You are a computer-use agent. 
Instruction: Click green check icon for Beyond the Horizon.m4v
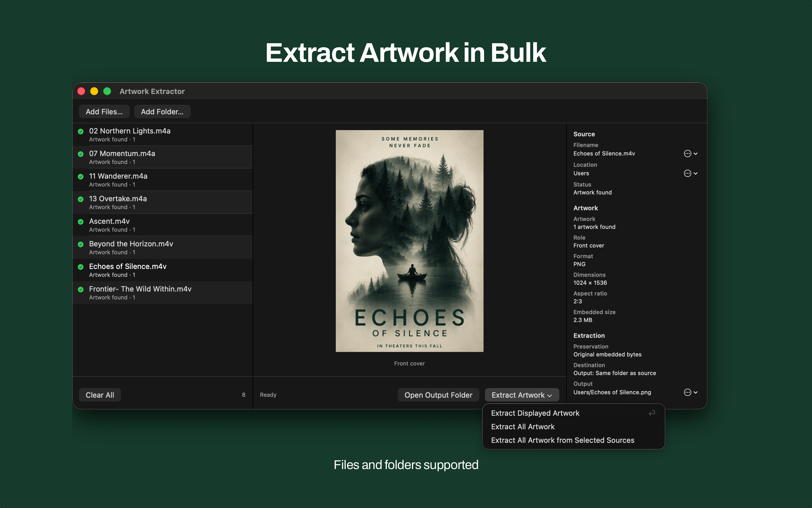pyautogui.click(x=81, y=244)
